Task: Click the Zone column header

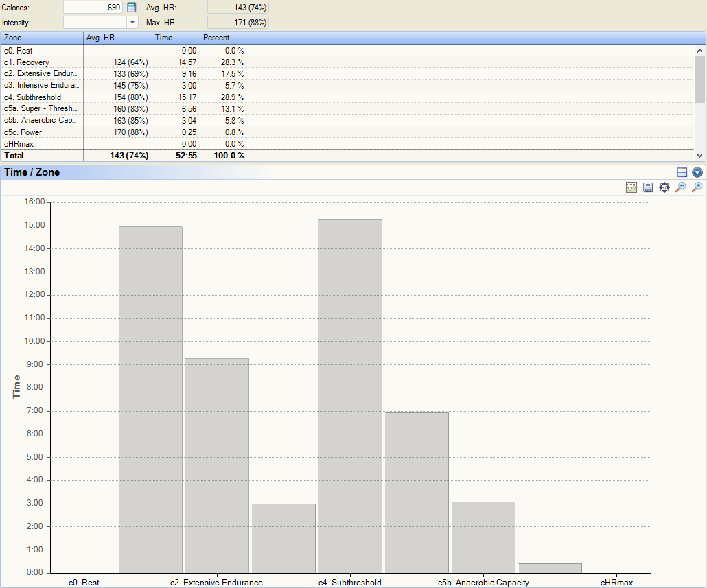Action: (x=41, y=38)
